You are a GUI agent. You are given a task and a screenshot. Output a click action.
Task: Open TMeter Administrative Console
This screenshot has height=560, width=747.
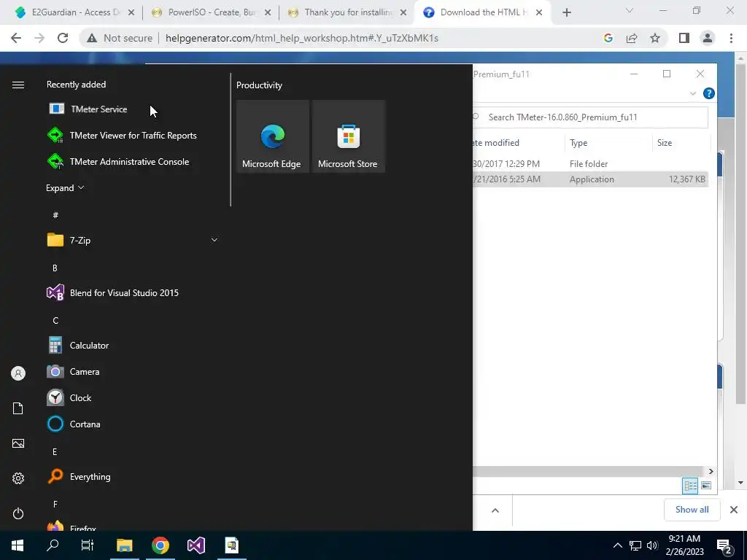[129, 162]
